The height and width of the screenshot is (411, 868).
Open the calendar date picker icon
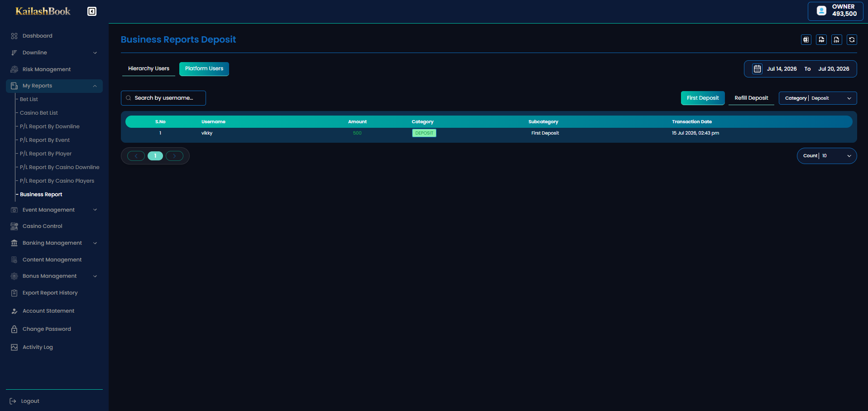[x=757, y=69]
